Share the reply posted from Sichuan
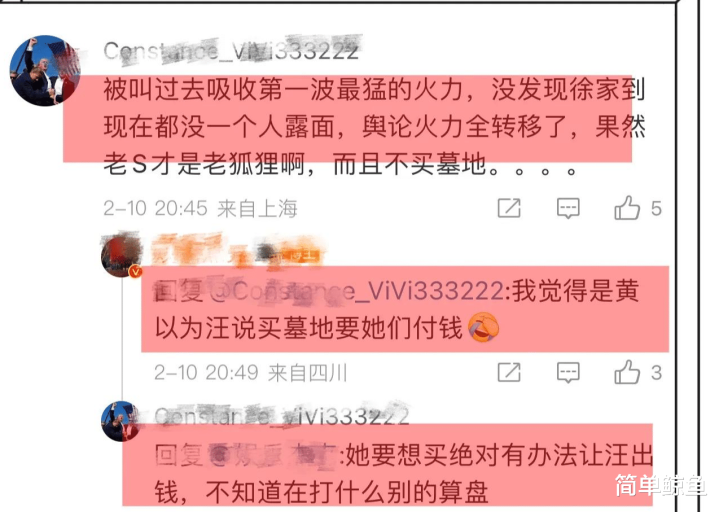 (509, 372)
